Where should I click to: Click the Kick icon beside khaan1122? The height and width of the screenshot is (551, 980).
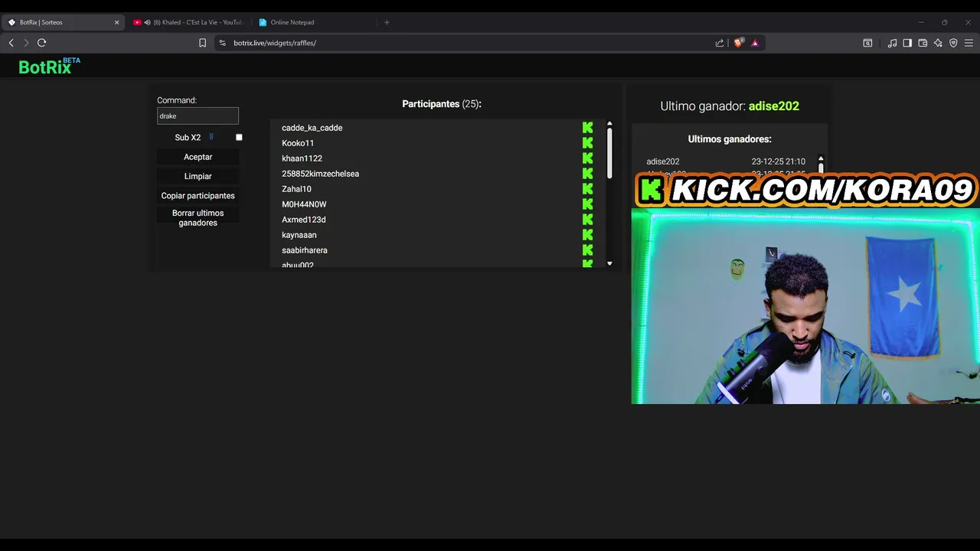point(587,158)
